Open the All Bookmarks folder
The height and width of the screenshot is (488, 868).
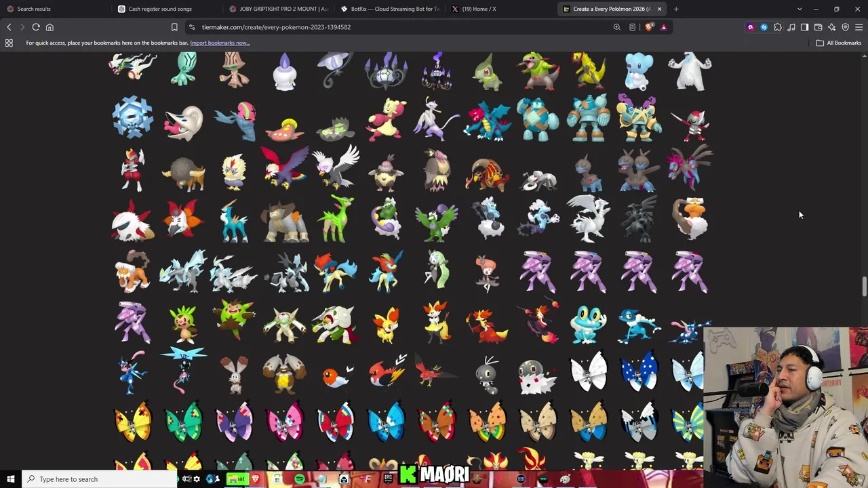click(839, 43)
